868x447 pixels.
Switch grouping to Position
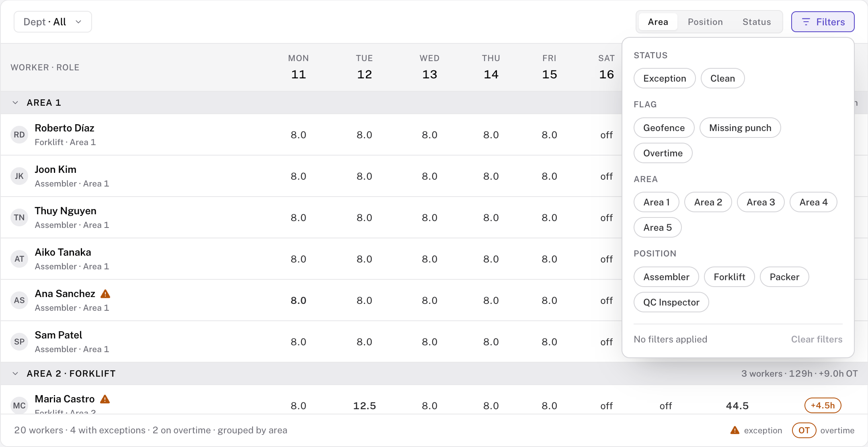click(x=705, y=22)
